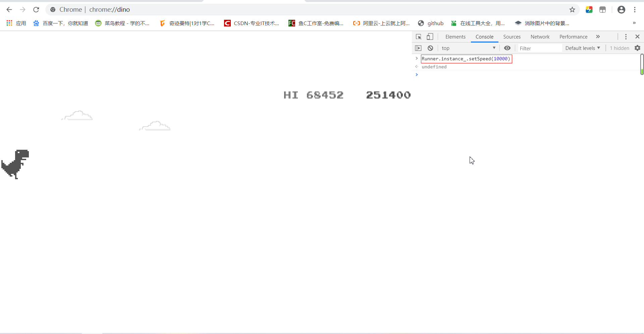Viewport: 644px width, 334px height.
Task: Open the Network panel
Action: pos(540,37)
